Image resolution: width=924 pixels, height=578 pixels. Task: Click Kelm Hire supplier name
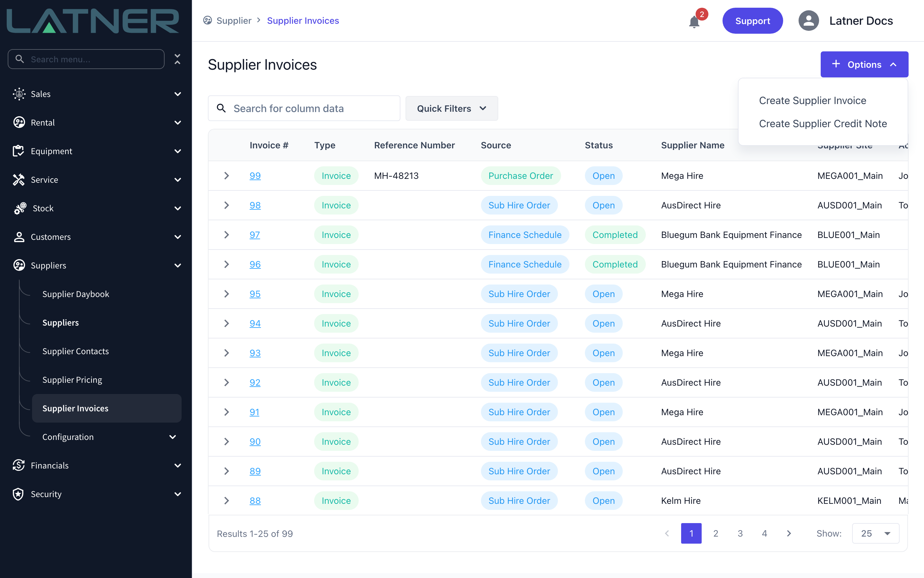[x=680, y=501]
